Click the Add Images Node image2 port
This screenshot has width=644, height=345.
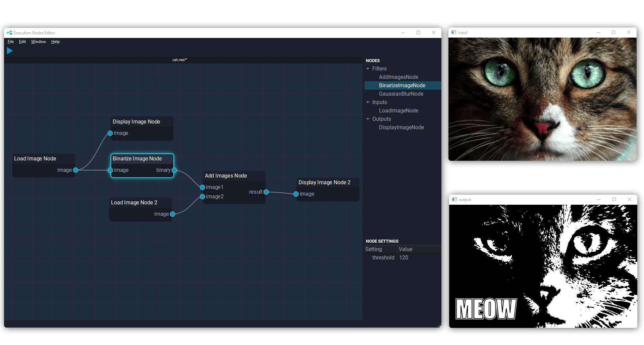click(x=202, y=197)
